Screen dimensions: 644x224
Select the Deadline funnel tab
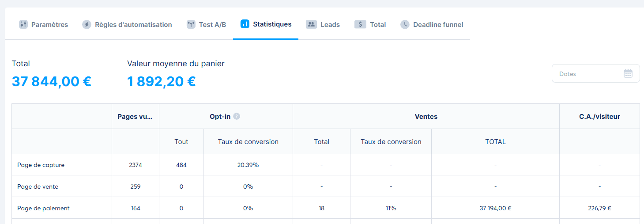coord(438,25)
